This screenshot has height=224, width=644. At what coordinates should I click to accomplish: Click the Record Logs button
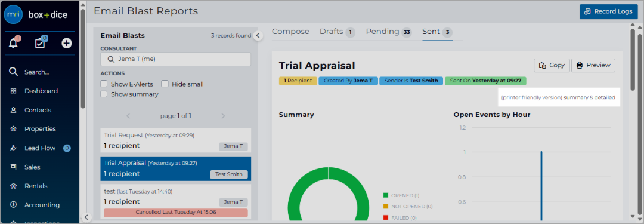tap(609, 11)
